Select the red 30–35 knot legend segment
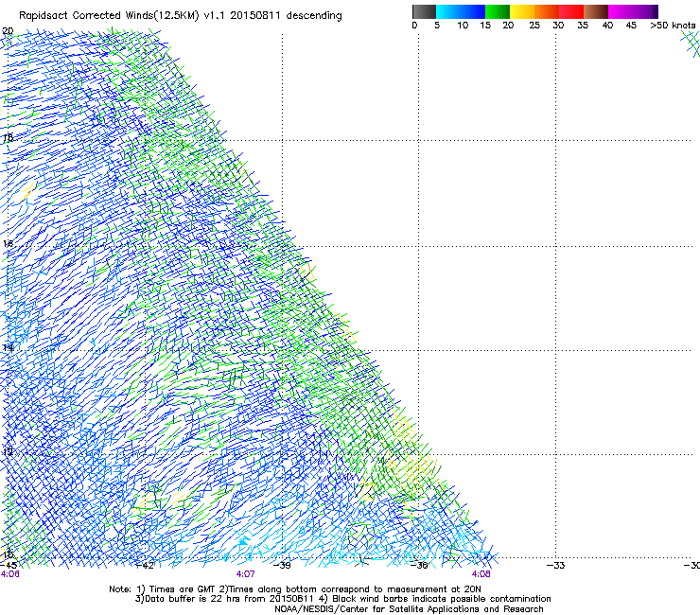The width and height of the screenshot is (700, 615). click(x=571, y=11)
